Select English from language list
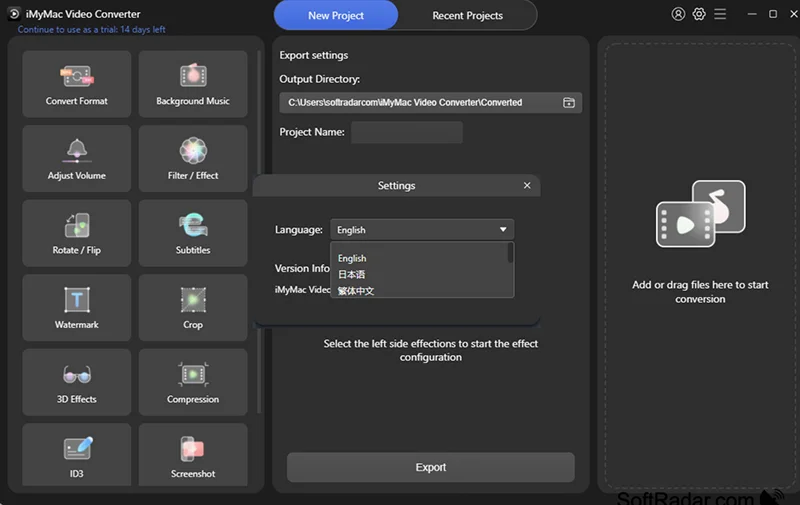 click(x=352, y=258)
